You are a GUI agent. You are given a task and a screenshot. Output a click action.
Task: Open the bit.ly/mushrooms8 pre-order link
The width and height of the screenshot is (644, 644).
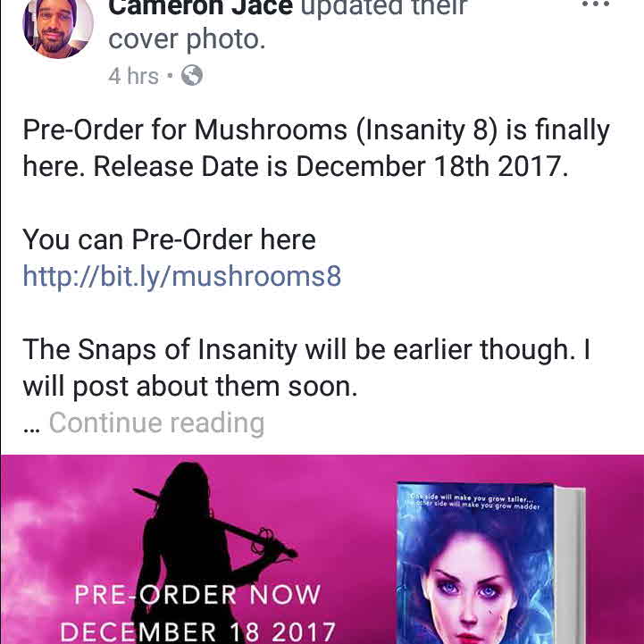coord(182,276)
